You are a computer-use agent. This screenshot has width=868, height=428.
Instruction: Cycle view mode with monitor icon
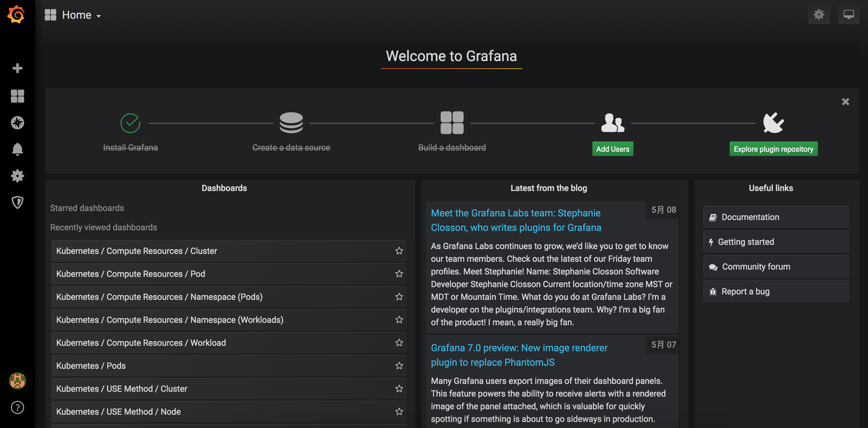tap(848, 15)
